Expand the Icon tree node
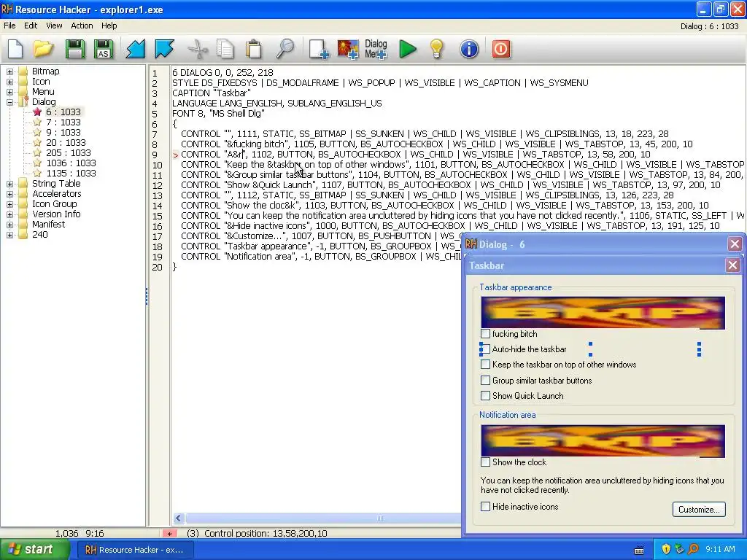 (9, 82)
